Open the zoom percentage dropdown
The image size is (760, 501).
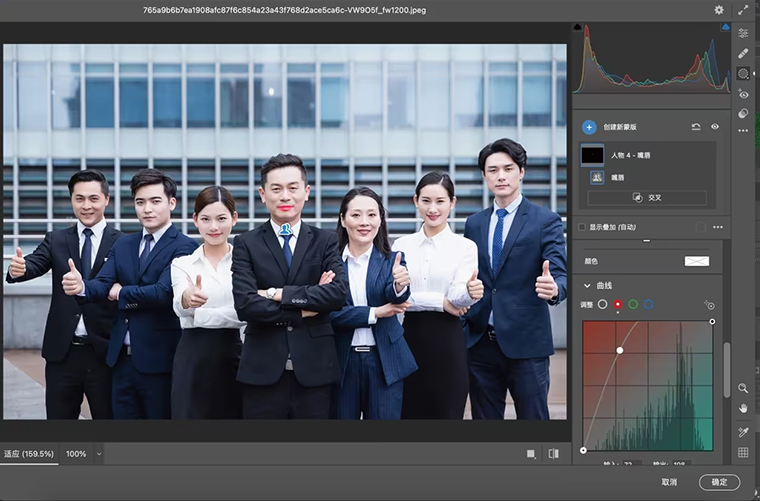pyautogui.click(x=99, y=454)
